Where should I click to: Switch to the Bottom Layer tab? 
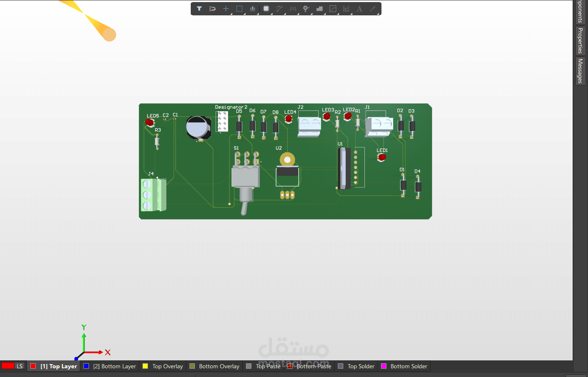point(114,366)
